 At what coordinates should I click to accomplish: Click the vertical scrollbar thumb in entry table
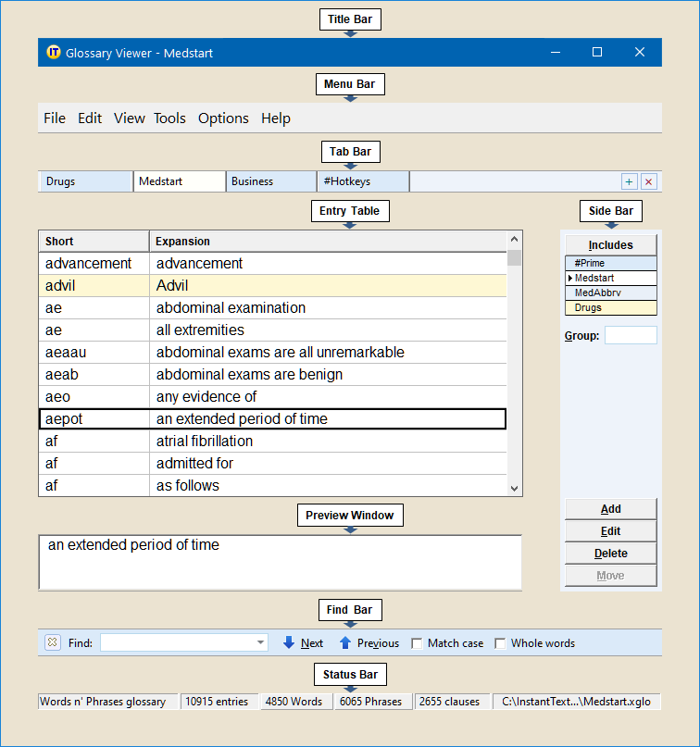[515, 257]
